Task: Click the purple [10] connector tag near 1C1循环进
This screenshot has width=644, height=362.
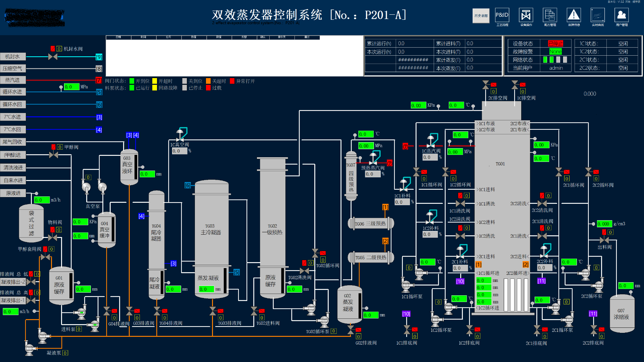Action: [460, 282]
